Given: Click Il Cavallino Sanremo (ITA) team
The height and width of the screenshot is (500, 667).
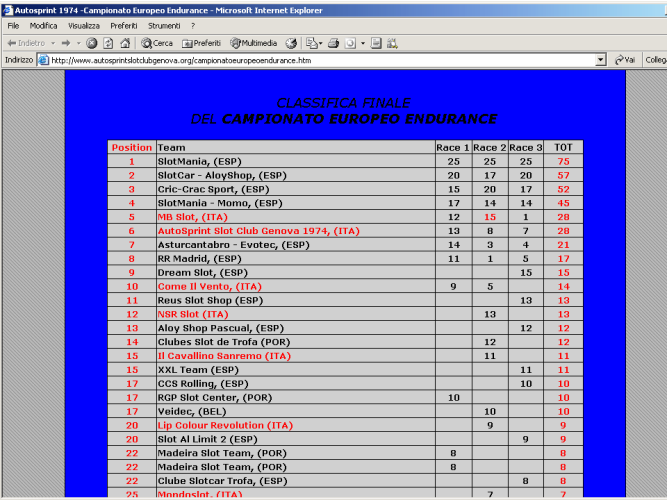Looking at the screenshot, I should tap(224, 356).
